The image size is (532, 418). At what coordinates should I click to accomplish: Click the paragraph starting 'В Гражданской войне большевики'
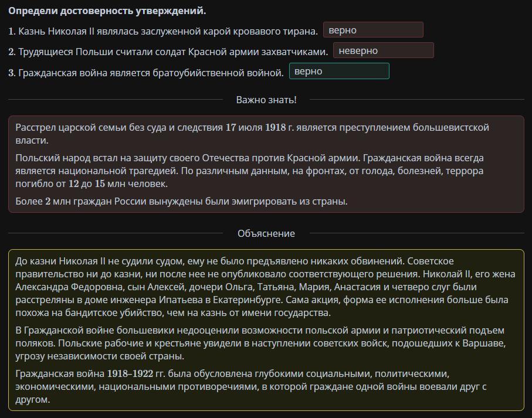click(x=260, y=343)
